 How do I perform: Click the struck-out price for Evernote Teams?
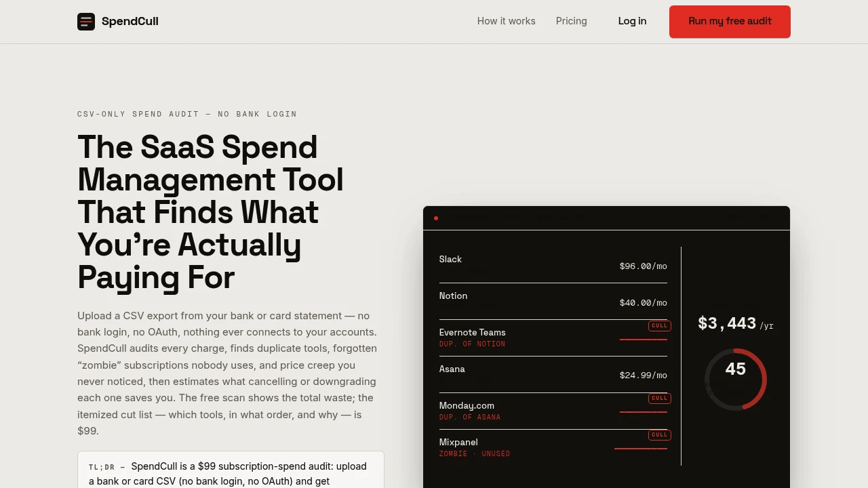click(x=643, y=339)
